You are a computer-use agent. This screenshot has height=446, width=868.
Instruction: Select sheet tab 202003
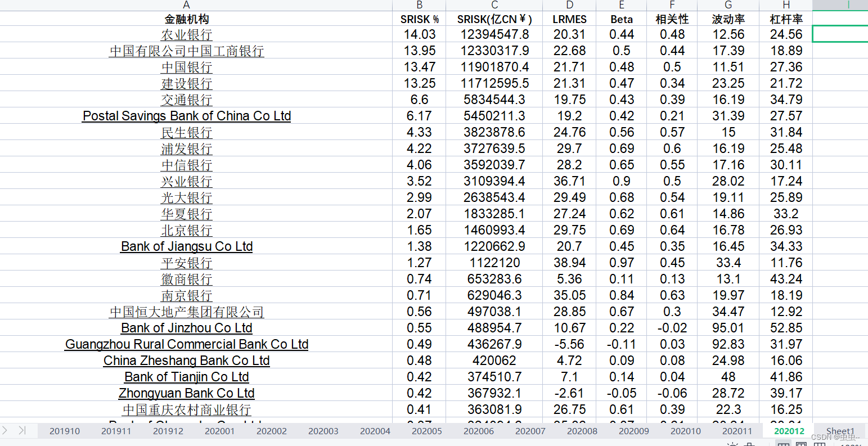[323, 431]
